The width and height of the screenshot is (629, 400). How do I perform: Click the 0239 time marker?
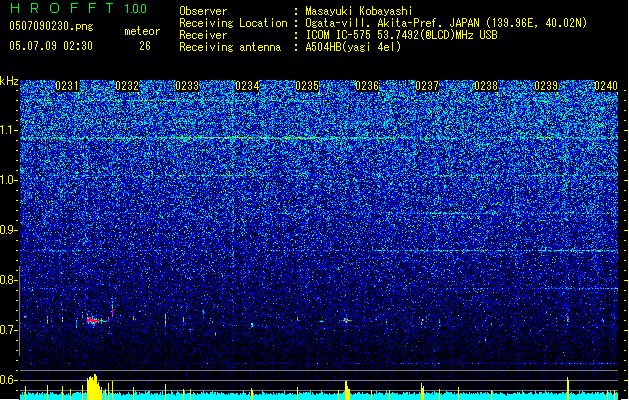[546, 86]
